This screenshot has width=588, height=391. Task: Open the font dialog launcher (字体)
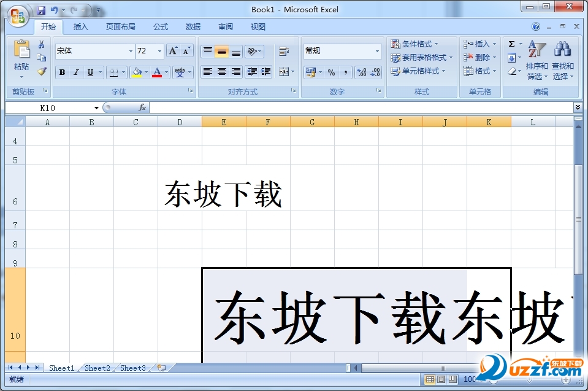191,90
